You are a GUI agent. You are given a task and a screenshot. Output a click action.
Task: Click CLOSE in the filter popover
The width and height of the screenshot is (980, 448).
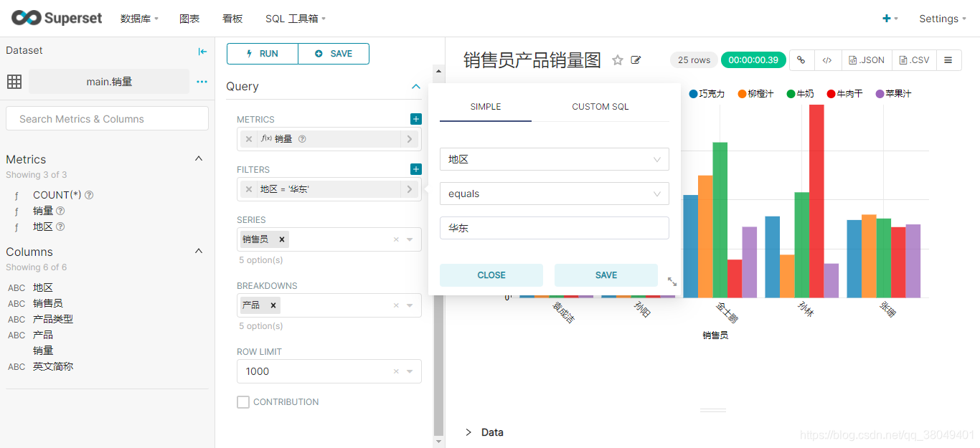pyautogui.click(x=491, y=275)
